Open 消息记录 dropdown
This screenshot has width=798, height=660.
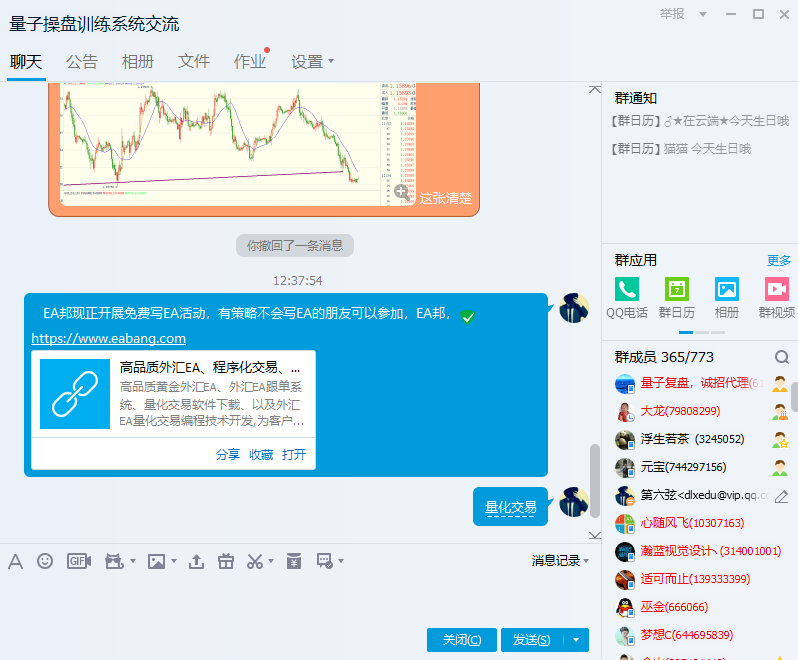point(560,561)
